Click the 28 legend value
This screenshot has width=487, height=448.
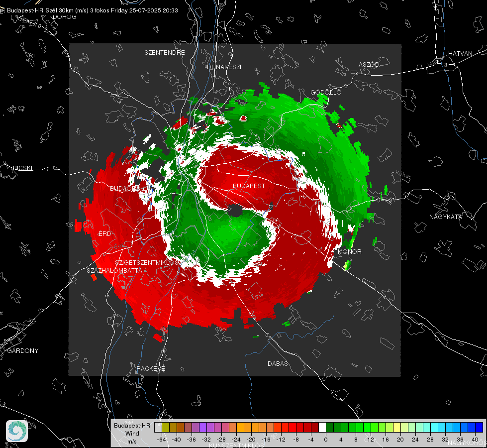click(x=430, y=440)
